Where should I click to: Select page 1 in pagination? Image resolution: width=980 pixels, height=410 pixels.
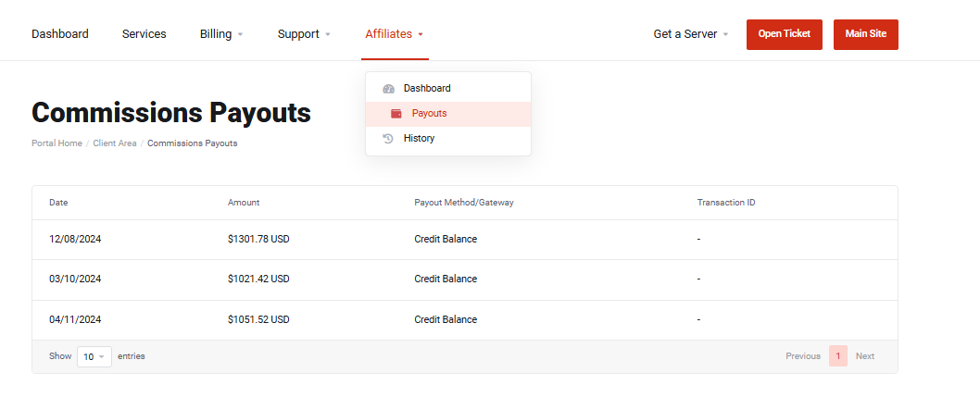[837, 356]
